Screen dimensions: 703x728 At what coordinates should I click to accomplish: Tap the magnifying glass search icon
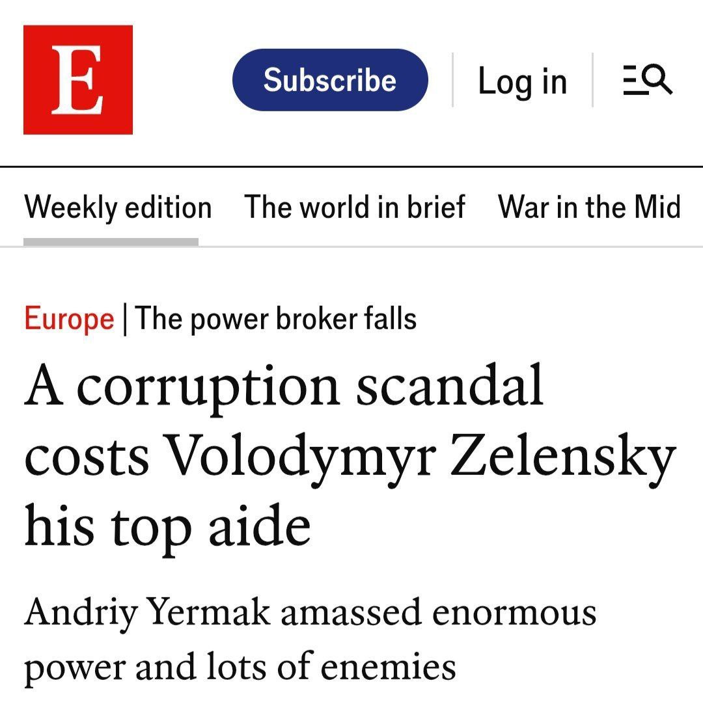point(657,79)
